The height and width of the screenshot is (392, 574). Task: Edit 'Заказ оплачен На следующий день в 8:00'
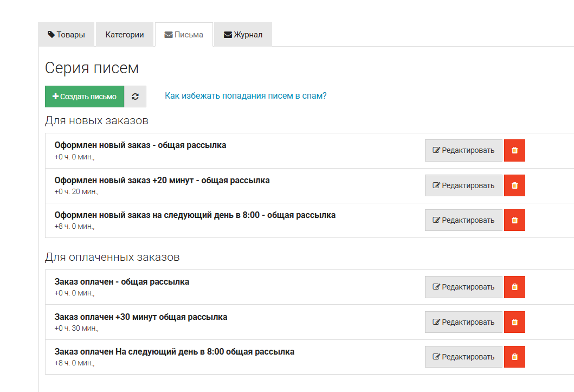tap(463, 357)
